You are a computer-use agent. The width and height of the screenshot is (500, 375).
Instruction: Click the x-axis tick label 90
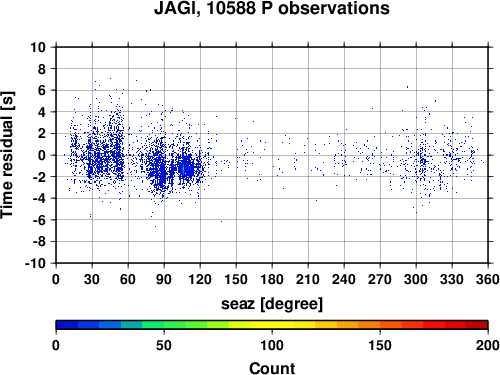(164, 279)
